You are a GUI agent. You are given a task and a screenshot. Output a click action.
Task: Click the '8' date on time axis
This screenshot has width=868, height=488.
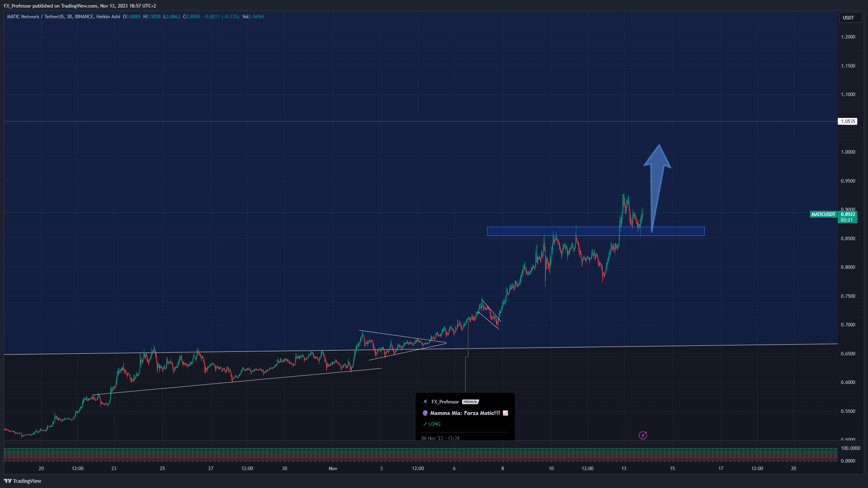click(x=503, y=469)
